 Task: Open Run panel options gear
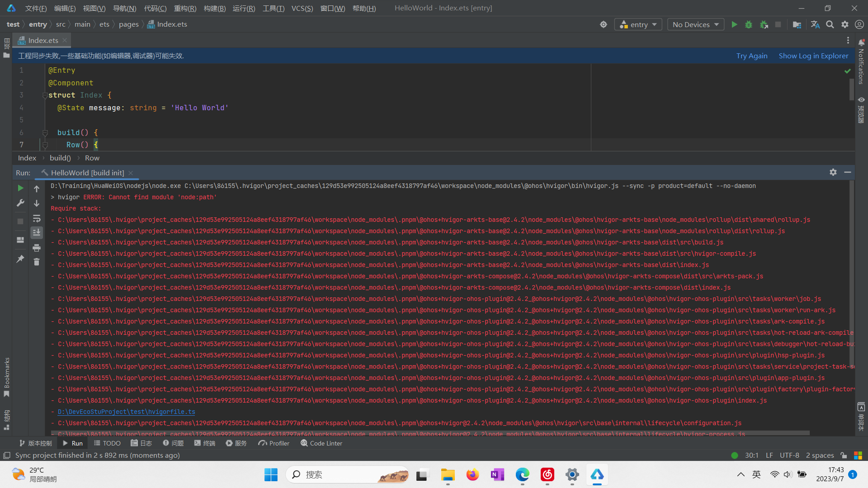pos(833,172)
